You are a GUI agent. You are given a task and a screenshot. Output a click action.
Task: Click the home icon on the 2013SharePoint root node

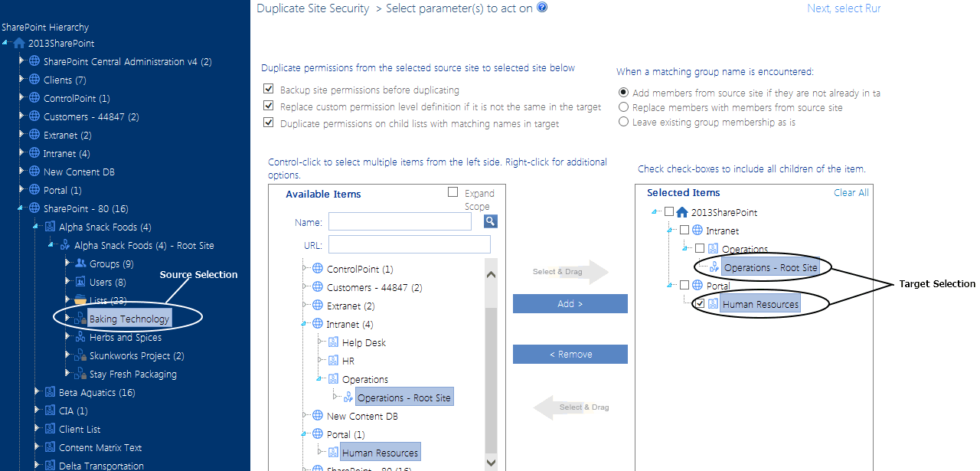coord(17,43)
